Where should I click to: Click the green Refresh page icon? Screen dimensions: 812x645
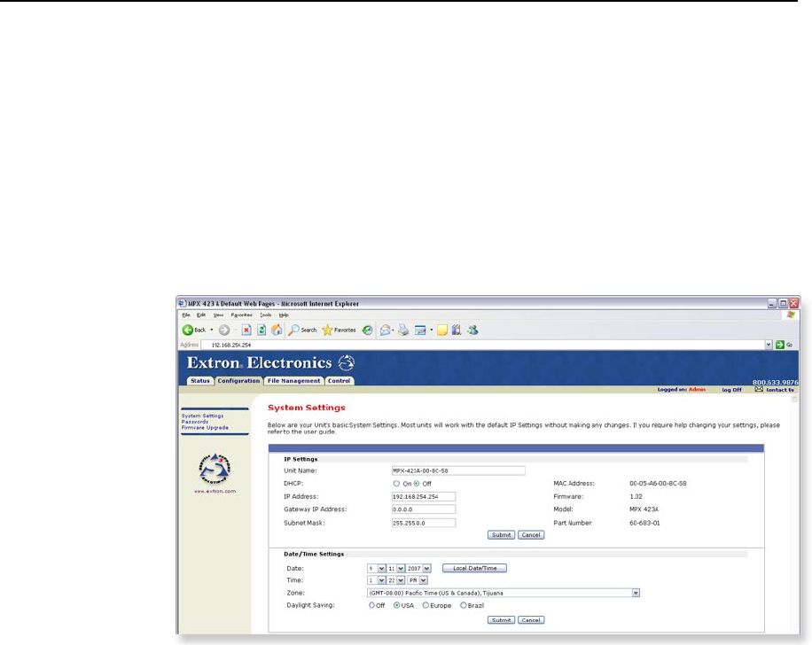click(x=262, y=330)
